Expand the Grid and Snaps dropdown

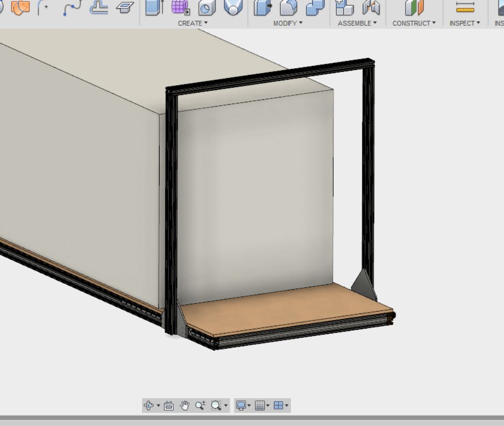262,406
